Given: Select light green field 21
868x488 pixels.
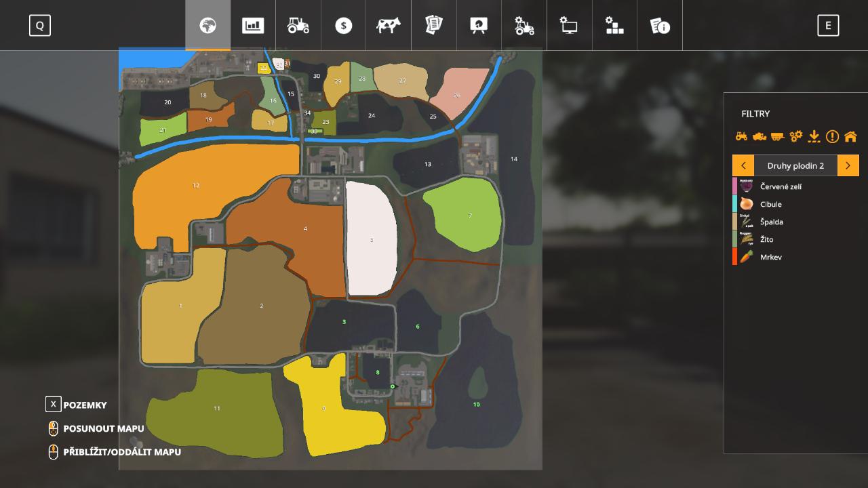Looking at the screenshot, I should tap(163, 129).
